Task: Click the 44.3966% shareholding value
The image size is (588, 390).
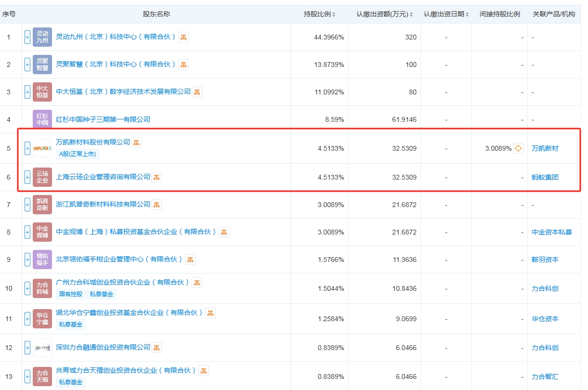Action: (329, 37)
